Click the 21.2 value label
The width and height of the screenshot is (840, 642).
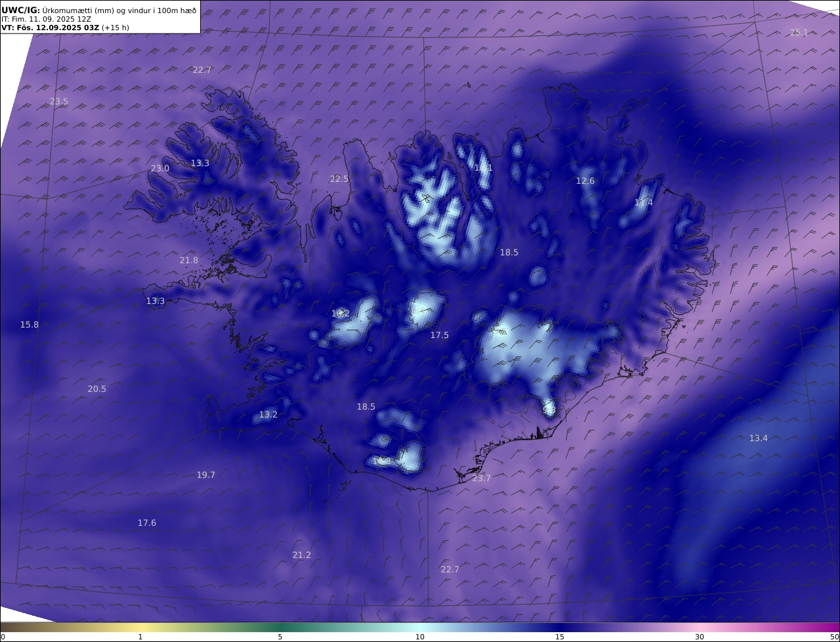pyautogui.click(x=301, y=555)
